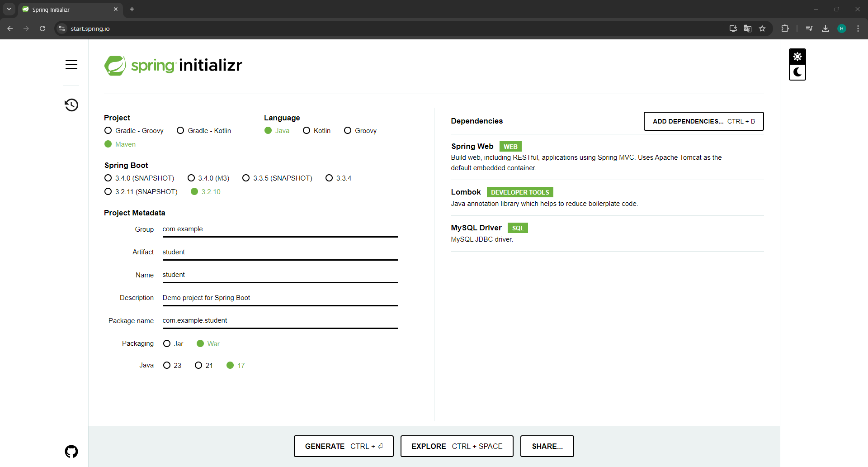Edit the Package name field
This screenshot has width=868, height=467.
280,321
